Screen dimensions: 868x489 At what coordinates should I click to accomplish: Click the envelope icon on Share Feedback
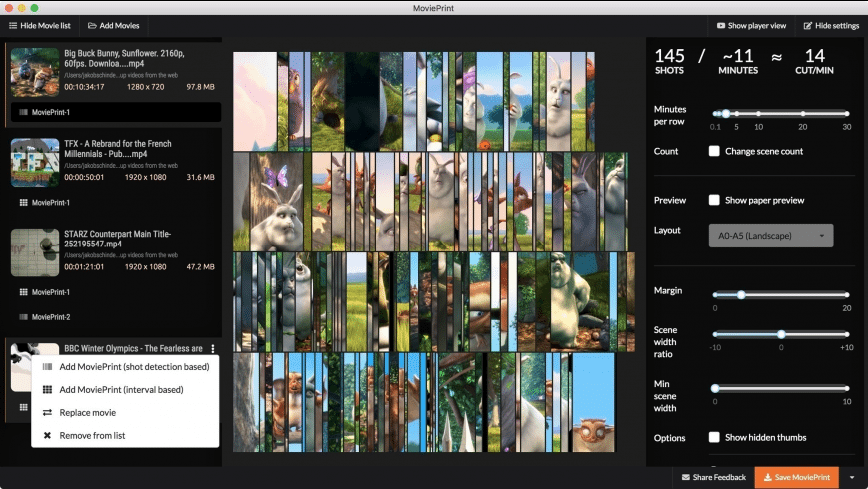coord(685,477)
